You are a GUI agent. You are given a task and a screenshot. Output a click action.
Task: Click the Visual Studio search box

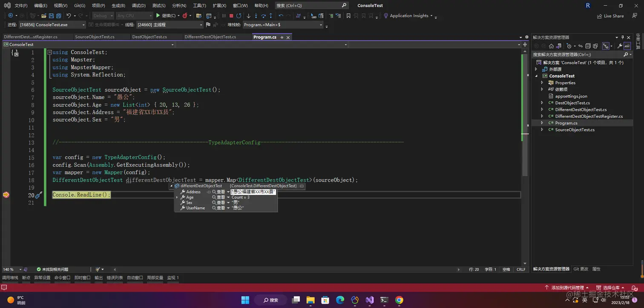click(311, 6)
